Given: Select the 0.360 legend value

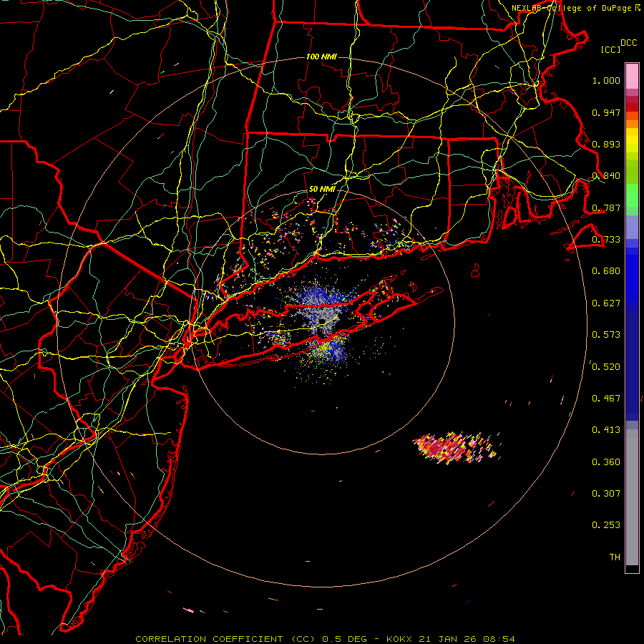Looking at the screenshot, I should click(x=606, y=462).
